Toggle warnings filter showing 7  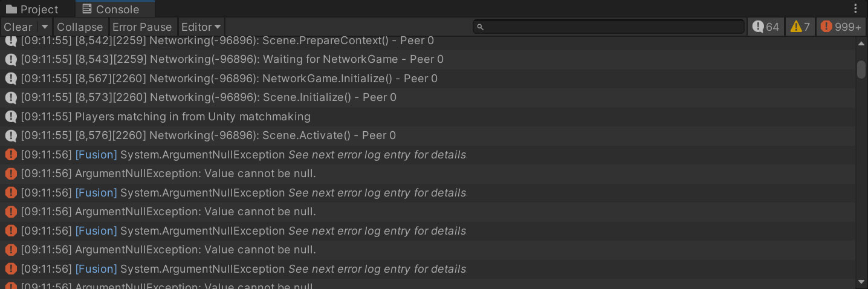(800, 27)
